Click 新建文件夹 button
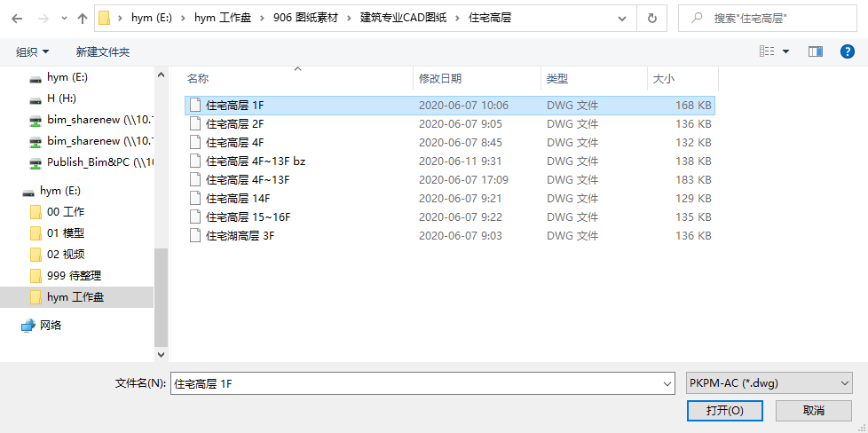This screenshot has height=433, width=868. (103, 52)
